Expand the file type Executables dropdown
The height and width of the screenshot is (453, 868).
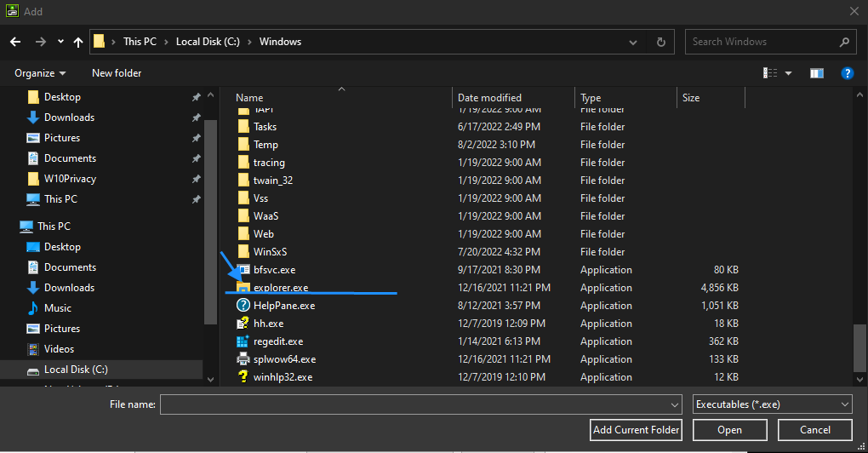pos(772,404)
